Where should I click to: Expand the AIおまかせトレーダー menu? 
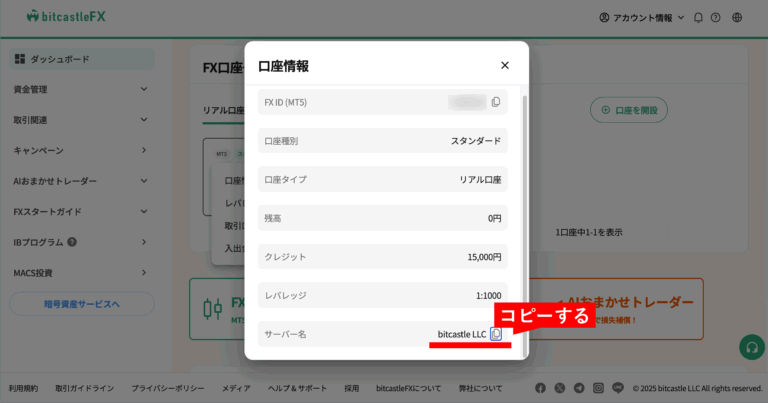pos(81,181)
